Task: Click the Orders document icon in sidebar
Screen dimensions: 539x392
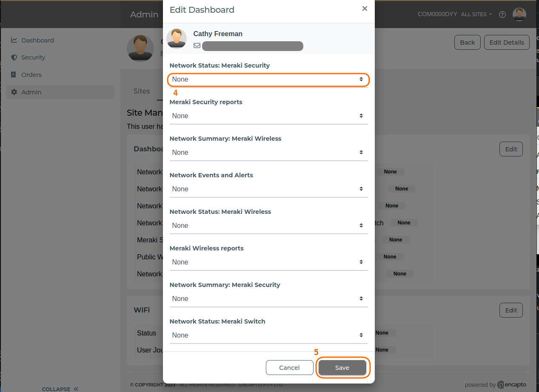Action: click(x=14, y=75)
